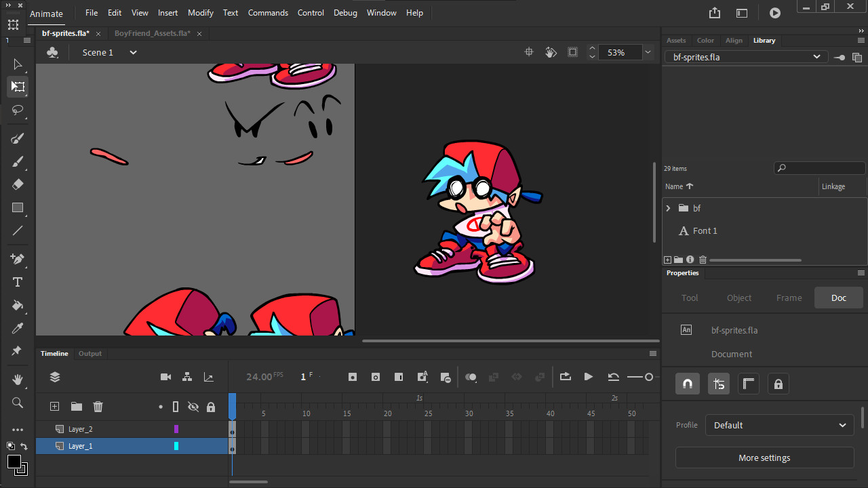Select the Paint Bucket tool
The width and height of the screenshot is (868, 488).
[18, 305]
